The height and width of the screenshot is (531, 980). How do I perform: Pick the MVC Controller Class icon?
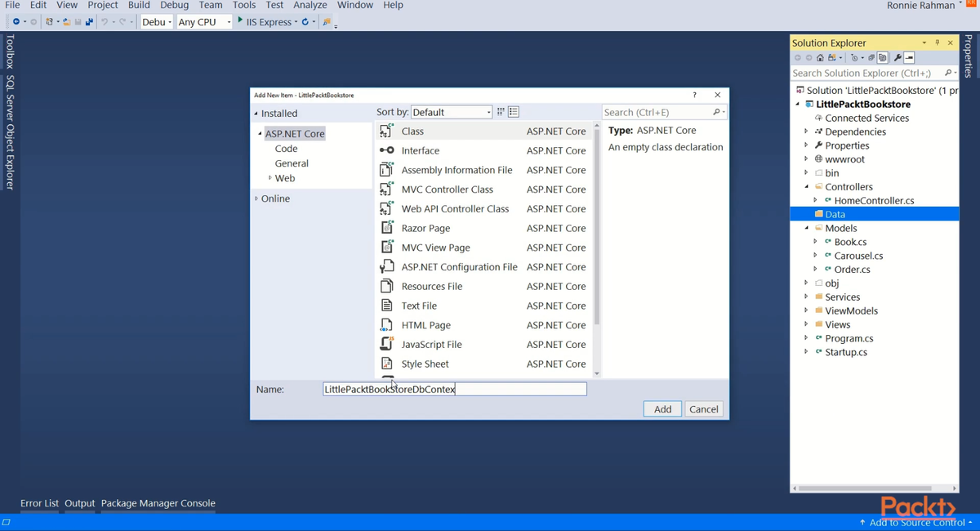click(x=387, y=189)
